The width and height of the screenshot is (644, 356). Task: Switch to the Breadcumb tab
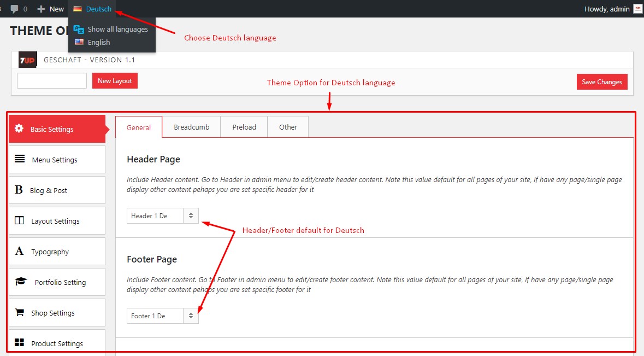[191, 127]
